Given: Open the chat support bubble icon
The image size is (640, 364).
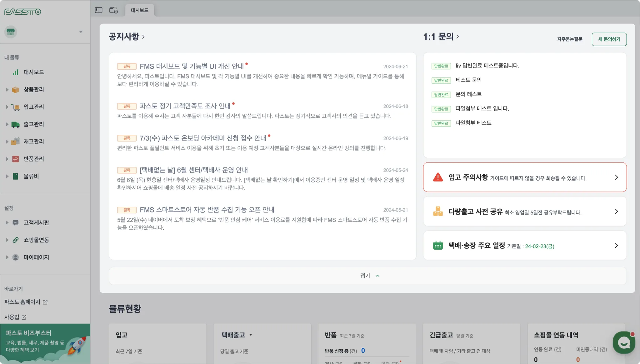Looking at the screenshot, I should pyautogui.click(x=624, y=343).
